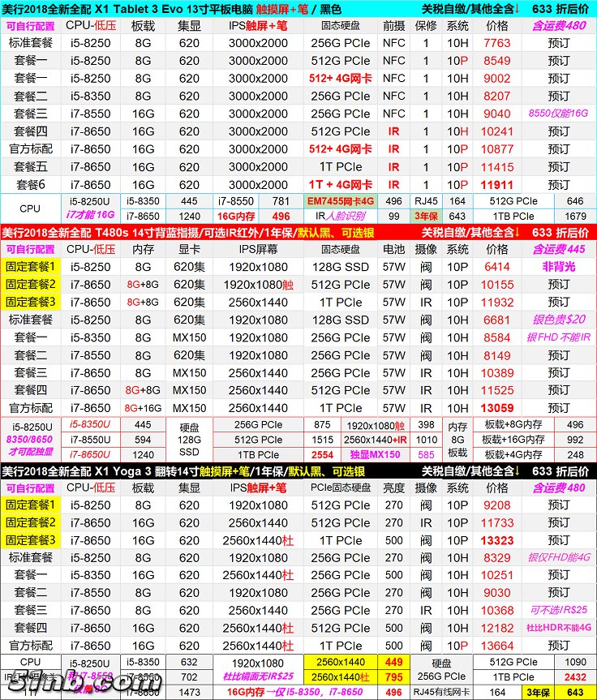Select the 7763 price cell
597x700 pixels.
[497, 43]
